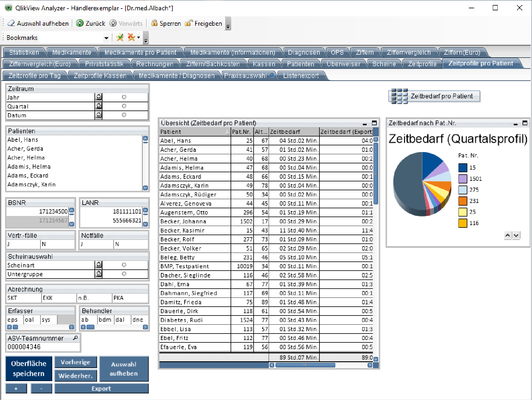Viewport: 532px width, 400px height.
Task: Expand the Datum selection list
Action: coord(99,115)
